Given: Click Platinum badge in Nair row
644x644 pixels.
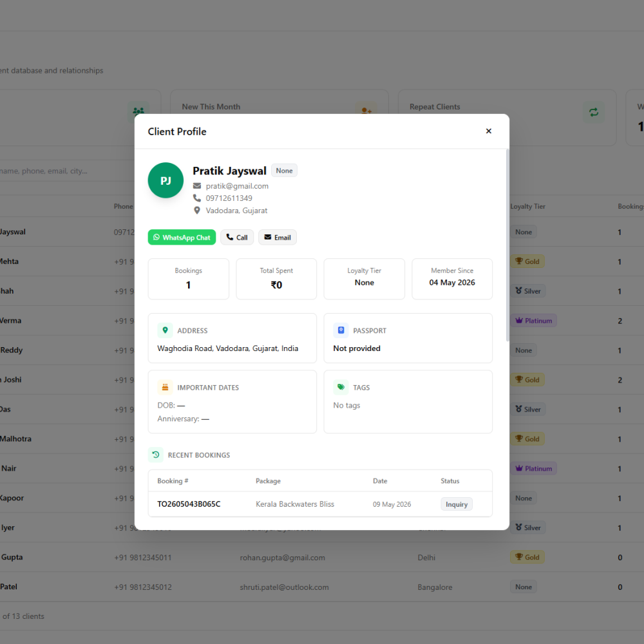Looking at the screenshot, I should (533, 469).
